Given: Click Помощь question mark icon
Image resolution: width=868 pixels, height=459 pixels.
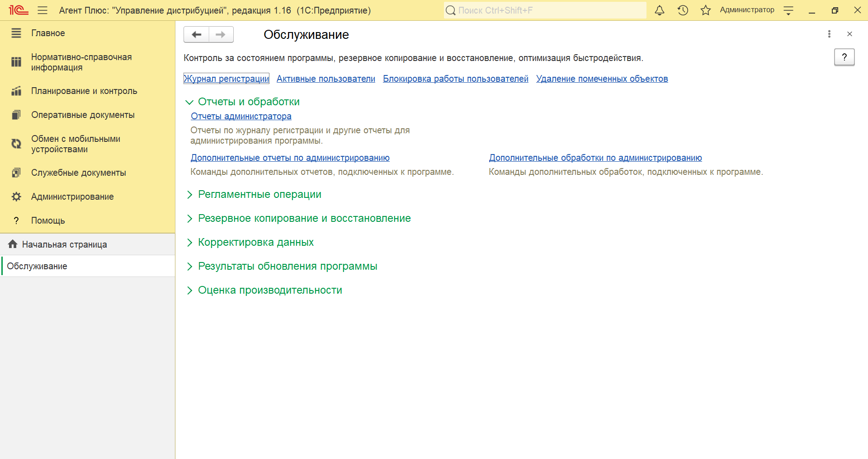Looking at the screenshot, I should click(16, 220).
